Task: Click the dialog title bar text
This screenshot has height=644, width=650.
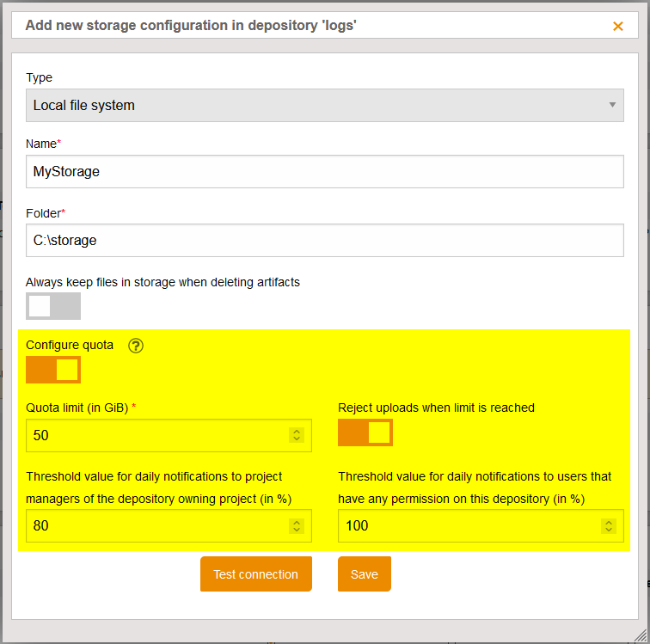Action: click(191, 26)
